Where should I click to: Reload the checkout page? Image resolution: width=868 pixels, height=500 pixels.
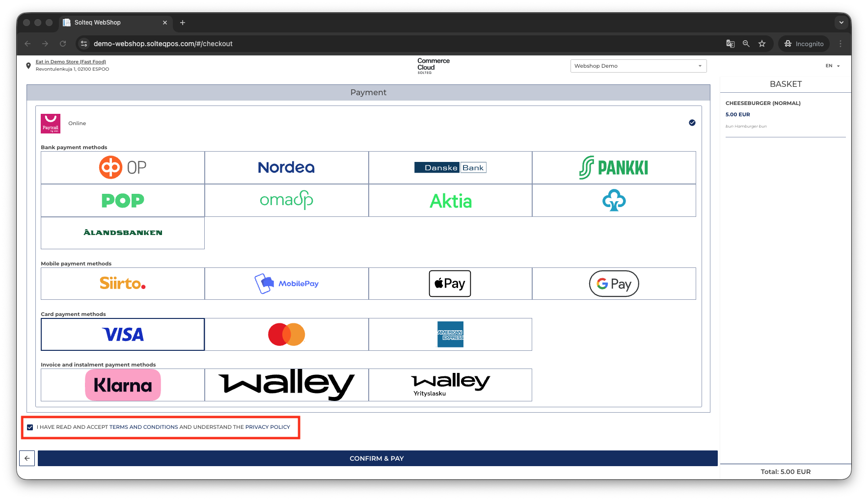click(x=63, y=44)
